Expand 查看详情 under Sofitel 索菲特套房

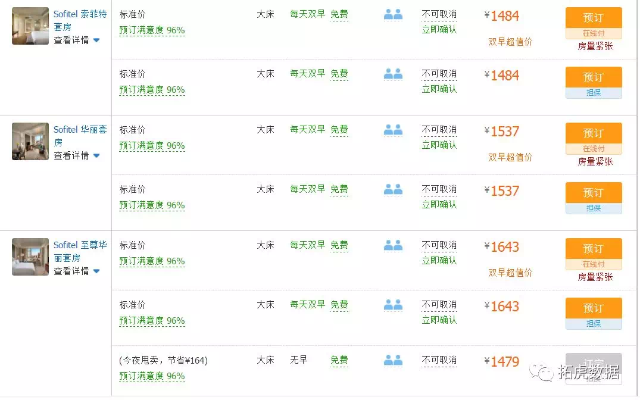coord(76,40)
